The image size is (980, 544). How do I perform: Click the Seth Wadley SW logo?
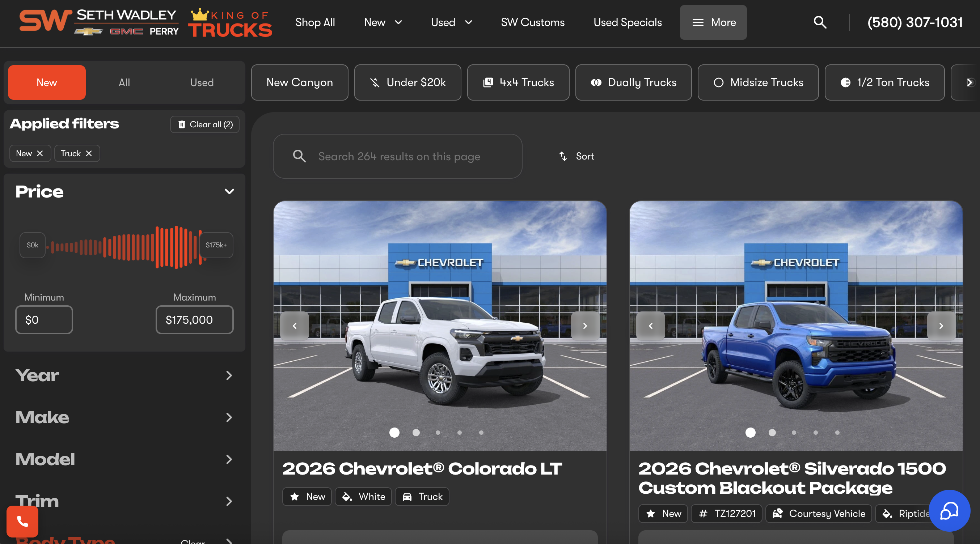pyautogui.click(x=46, y=21)
